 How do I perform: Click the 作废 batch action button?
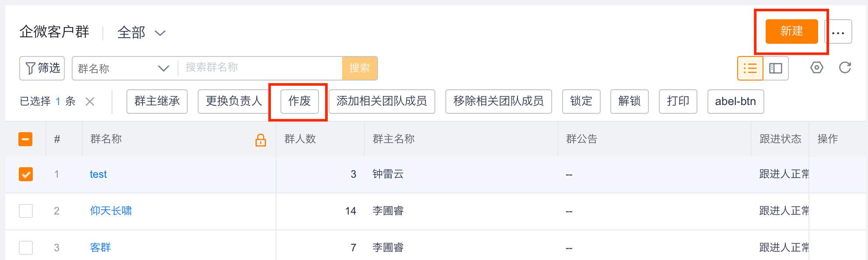(x=299, y=102)
